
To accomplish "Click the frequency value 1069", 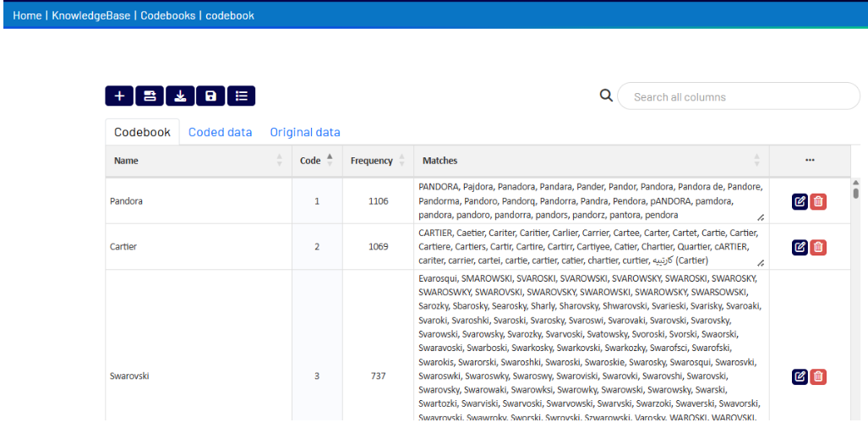I will (378, 247).
